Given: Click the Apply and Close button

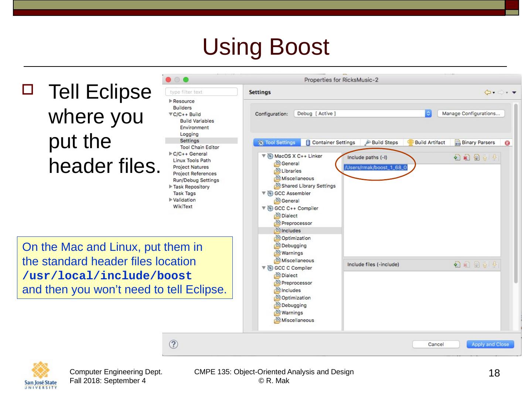Looking at the screenshot, I should coord(490,344).
